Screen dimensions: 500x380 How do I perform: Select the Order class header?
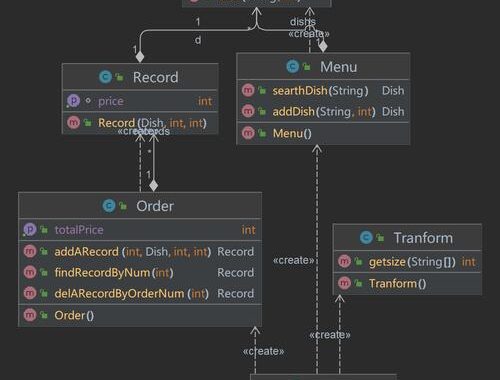pos(140,206)
